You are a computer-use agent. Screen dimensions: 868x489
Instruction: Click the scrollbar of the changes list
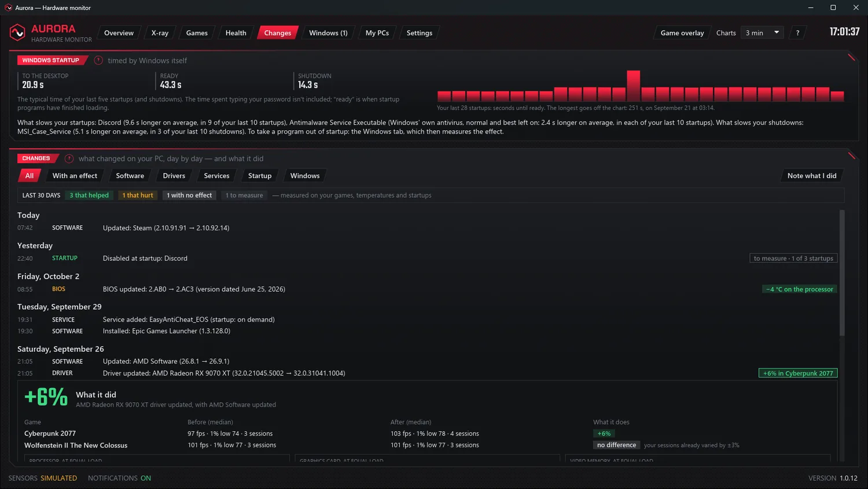[x=842, y=272]
